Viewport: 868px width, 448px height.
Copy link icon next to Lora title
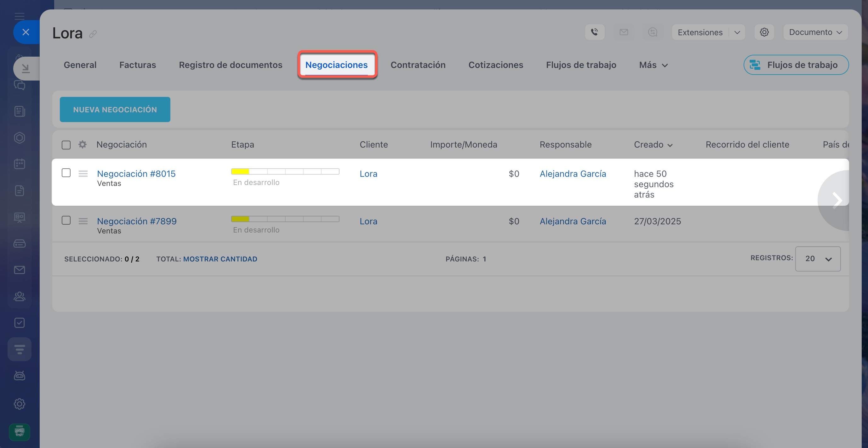93,34
